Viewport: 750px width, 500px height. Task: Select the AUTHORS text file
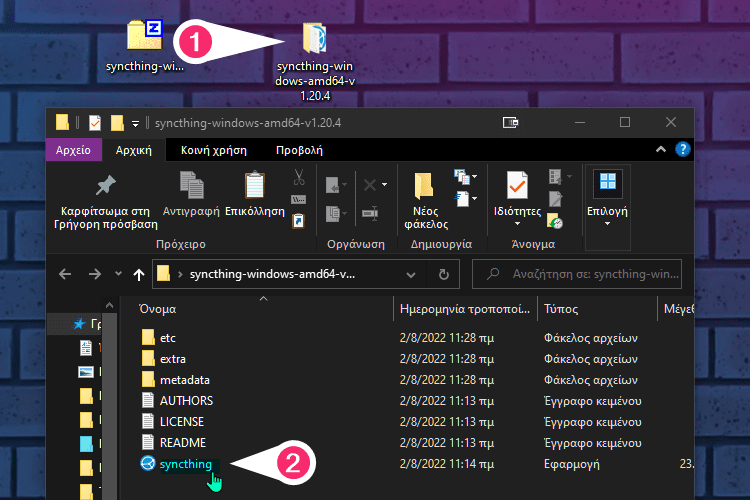(186, 400)
